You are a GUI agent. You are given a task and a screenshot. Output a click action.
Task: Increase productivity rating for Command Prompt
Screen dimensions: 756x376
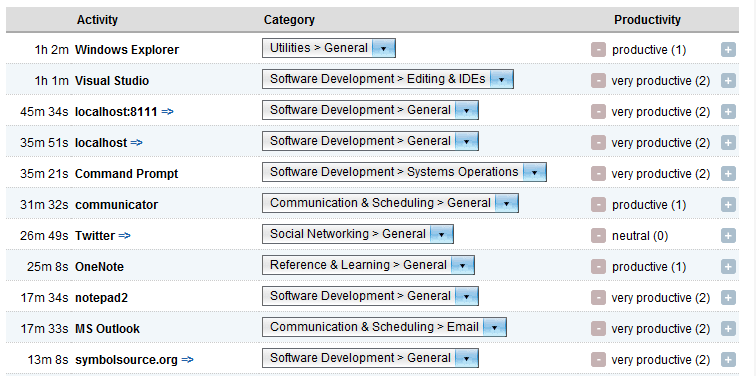728,174
